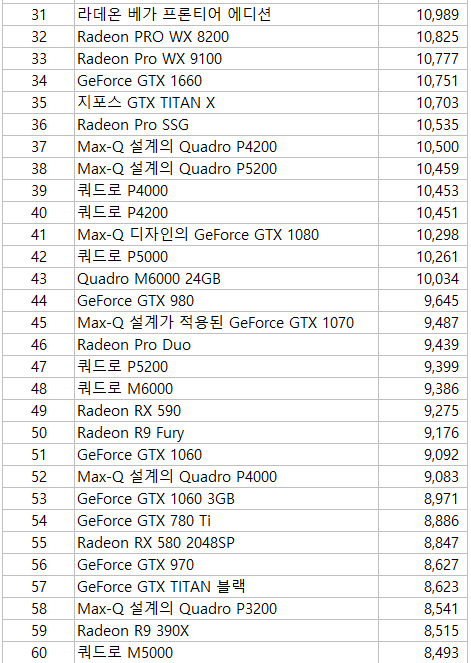Click the score value 10,825
This screenshot has height=663, width=471.
click(x=438, y=37)
